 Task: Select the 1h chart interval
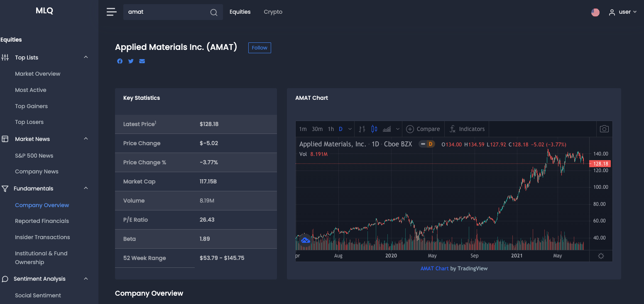[331, 129]
